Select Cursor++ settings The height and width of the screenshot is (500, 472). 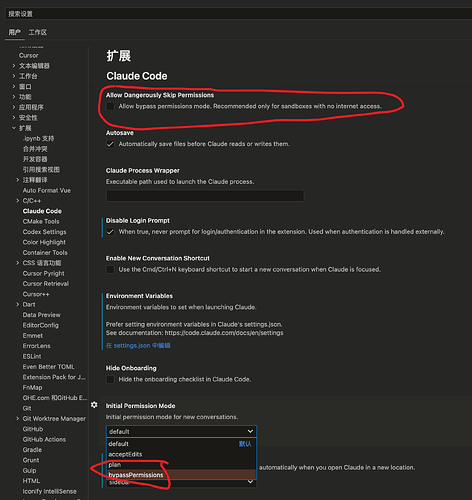[x=36, y=294]
